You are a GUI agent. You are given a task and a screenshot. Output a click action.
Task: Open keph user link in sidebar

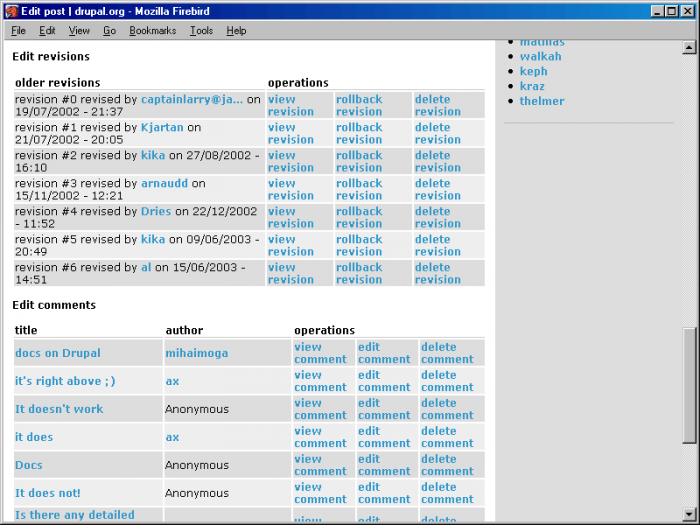tap(533, 71)
